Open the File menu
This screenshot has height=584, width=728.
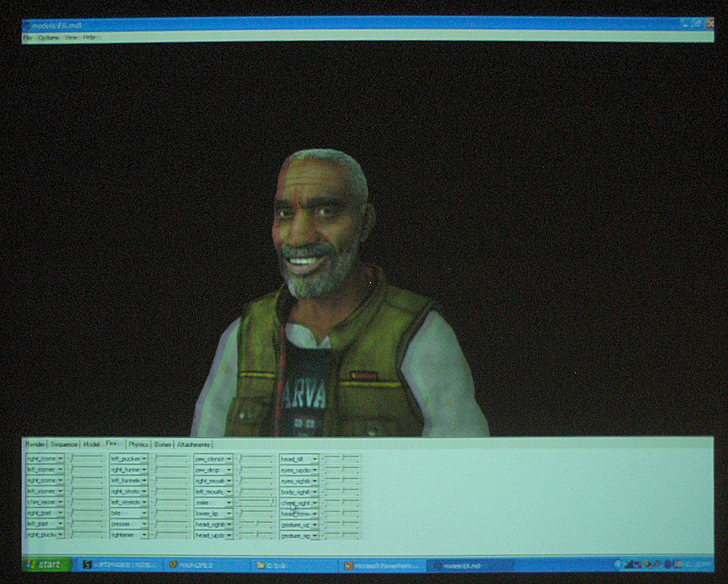click(27, 37)
